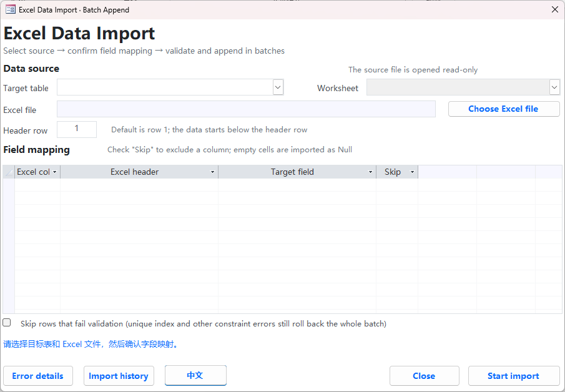
Task: Expand the Target field column filter arrow
Action: pos(370,172)
